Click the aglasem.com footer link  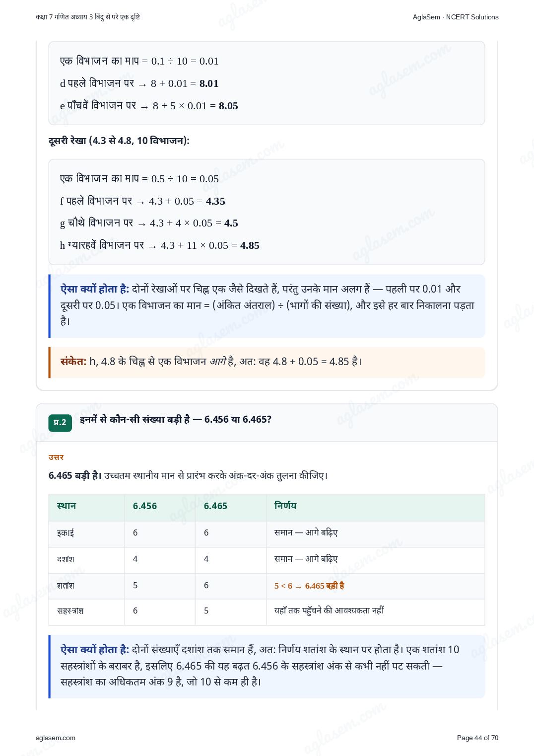(56, 738)
